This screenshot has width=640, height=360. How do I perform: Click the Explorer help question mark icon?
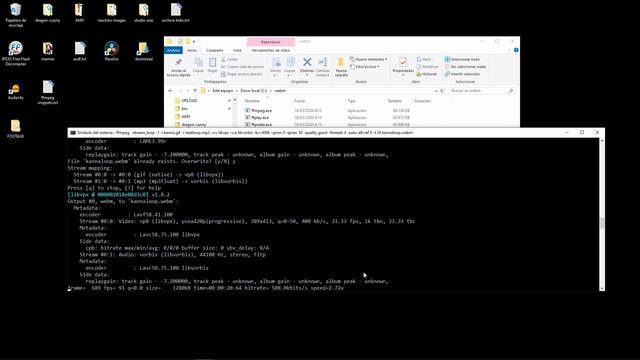(x=516, y=50)
